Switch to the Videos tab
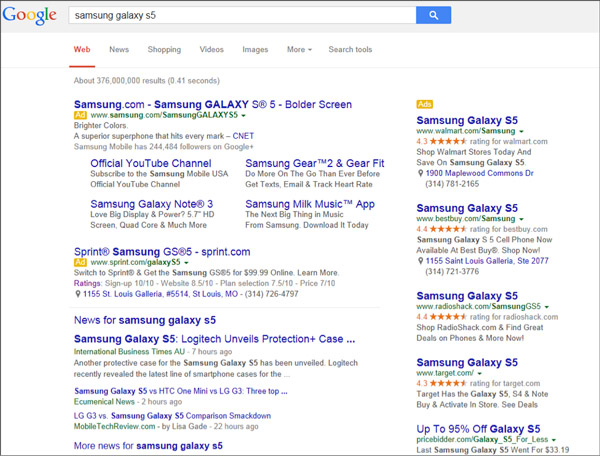Viewport: 600px width, 456px height. pos(211,49)
